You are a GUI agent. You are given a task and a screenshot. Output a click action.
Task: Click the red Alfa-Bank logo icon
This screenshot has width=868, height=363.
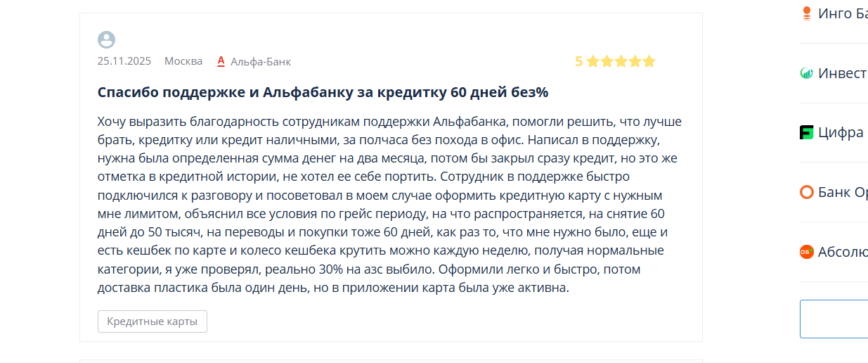221,61
